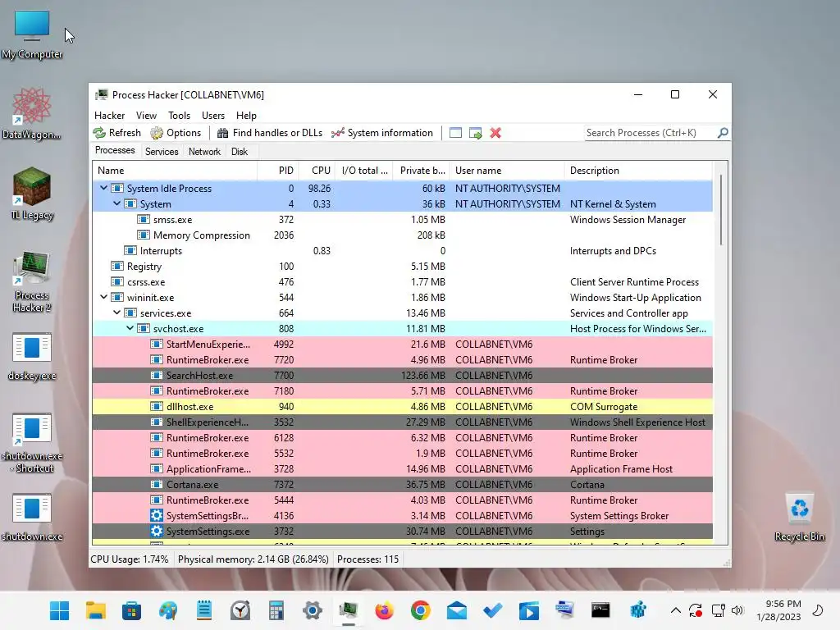Screen dimensions: 840x630
Task: Select csrss.exe process
Action: pos(402,282)
